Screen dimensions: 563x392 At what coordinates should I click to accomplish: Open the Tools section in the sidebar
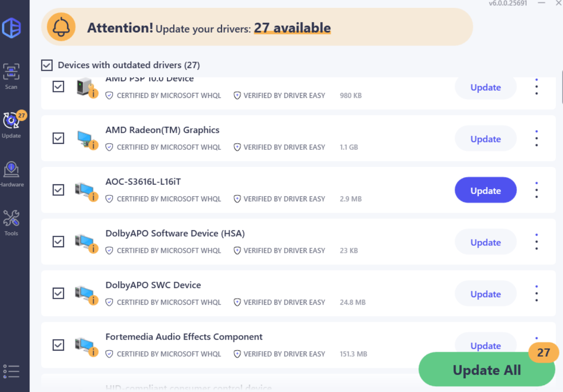pos(11,222)
